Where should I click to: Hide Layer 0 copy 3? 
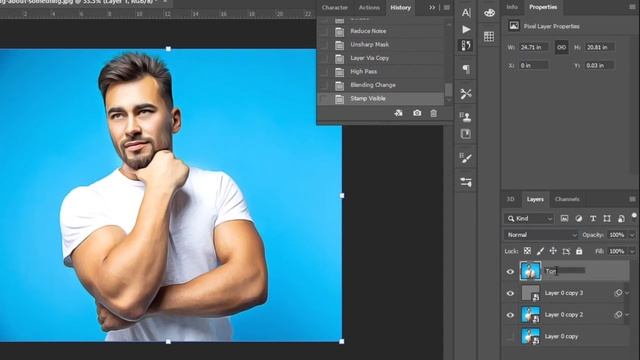(510, 293)
